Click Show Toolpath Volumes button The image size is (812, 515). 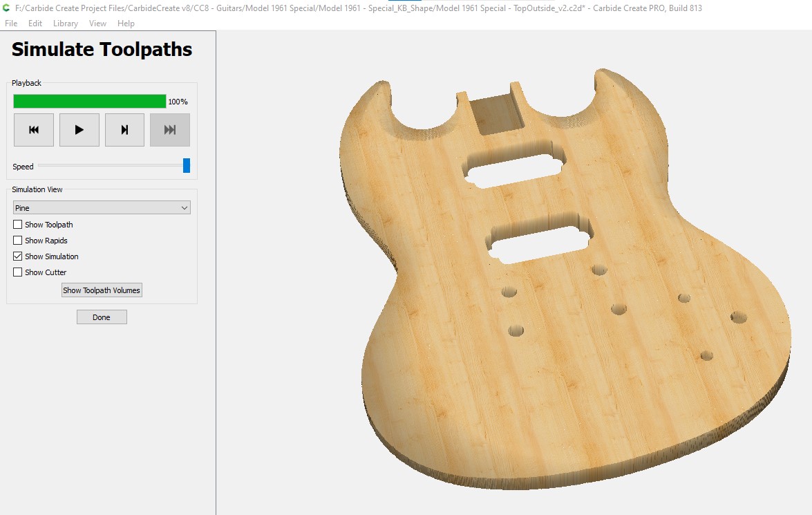coord(102,290)
